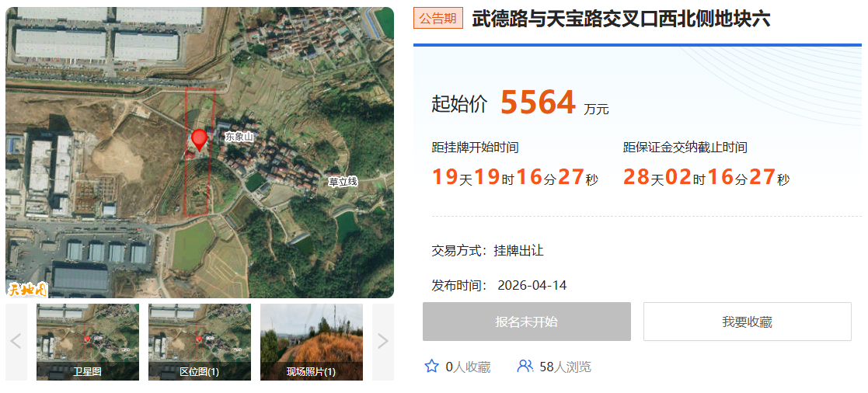The width and height of the screenshot is (868, 393).
Task: Open the 卫星图 thumbnail
Action: click(88, 342)
